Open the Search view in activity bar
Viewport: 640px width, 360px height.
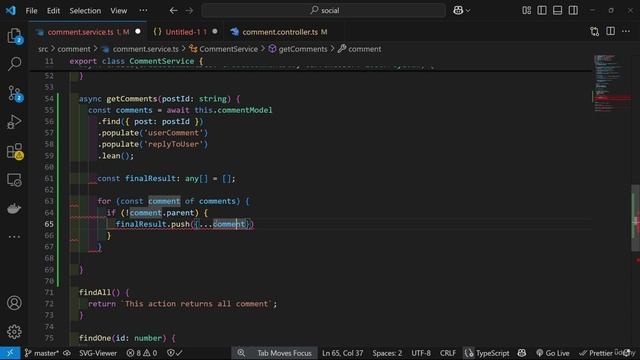[14, 64]
